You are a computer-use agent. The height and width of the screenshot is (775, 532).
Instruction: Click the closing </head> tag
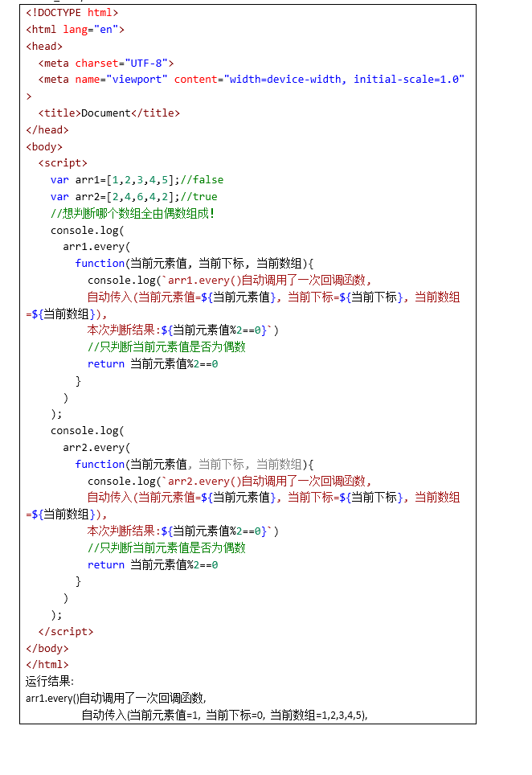pos(47,130)
